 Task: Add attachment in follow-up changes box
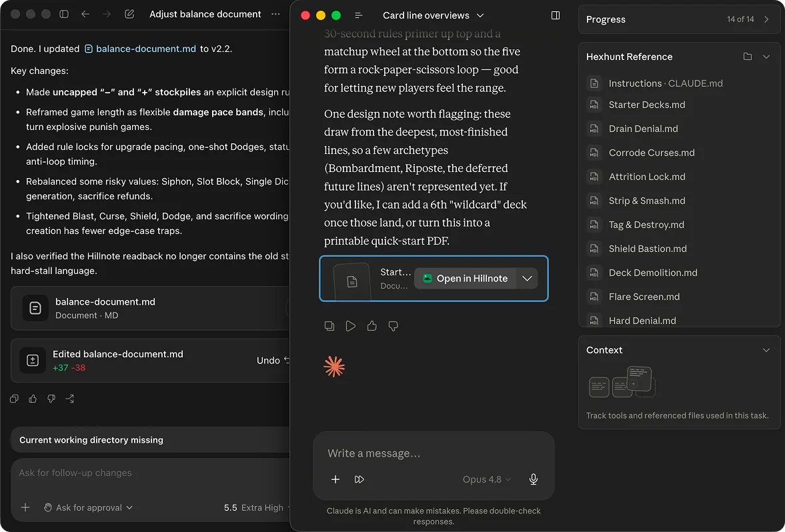click(25, 507)
